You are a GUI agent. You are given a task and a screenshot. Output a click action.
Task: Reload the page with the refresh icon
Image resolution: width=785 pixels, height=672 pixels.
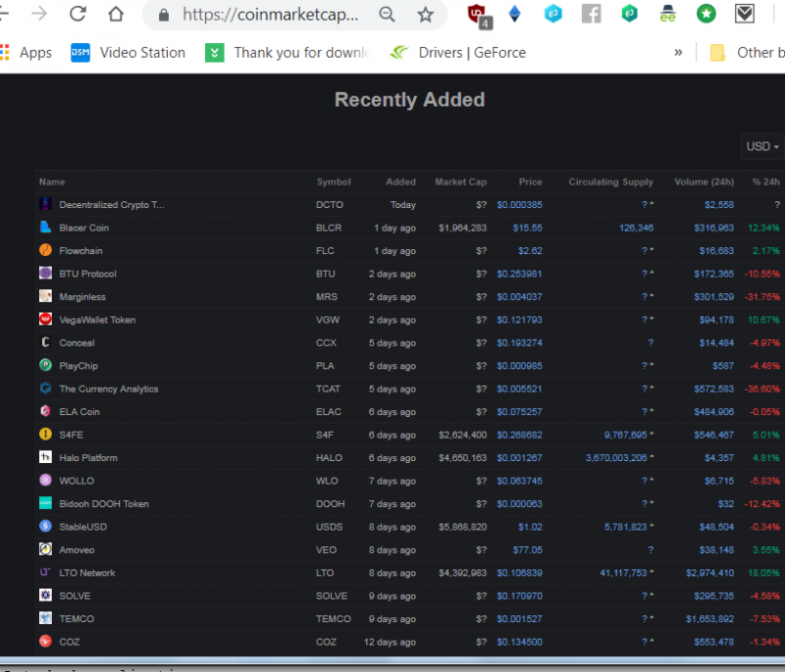click(x=78, y=14)
